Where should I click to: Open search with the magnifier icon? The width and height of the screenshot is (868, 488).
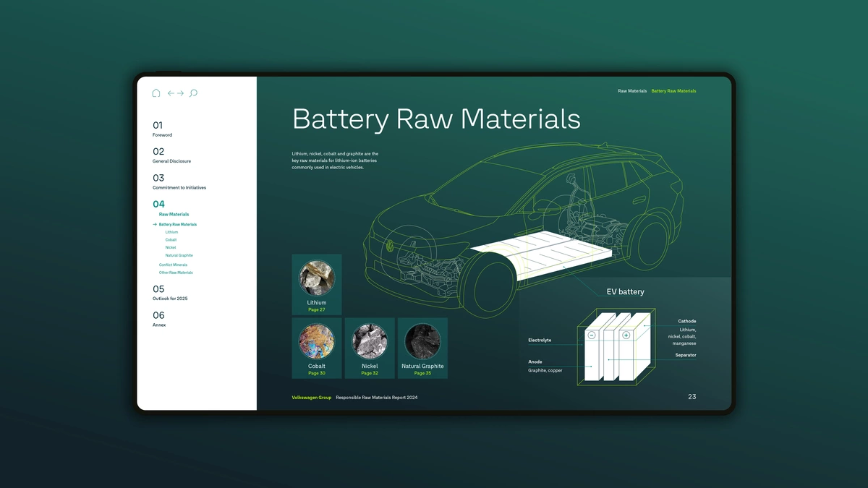193,93
